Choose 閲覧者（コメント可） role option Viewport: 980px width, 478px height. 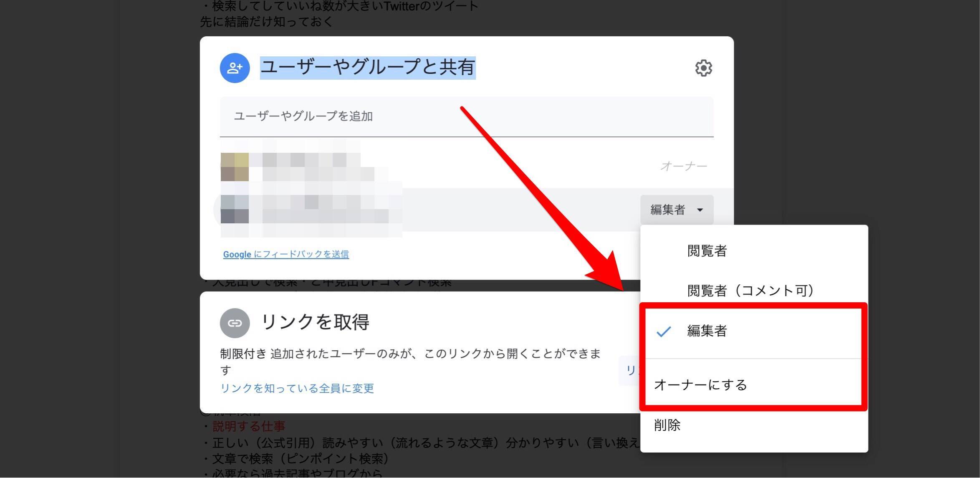750,291
